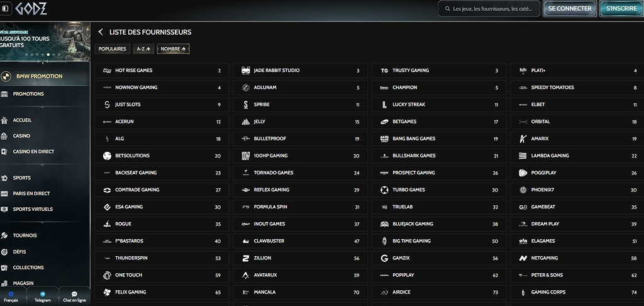
Task: Open the 100 tours gratuits promo banner
Action: pos(45,42)
